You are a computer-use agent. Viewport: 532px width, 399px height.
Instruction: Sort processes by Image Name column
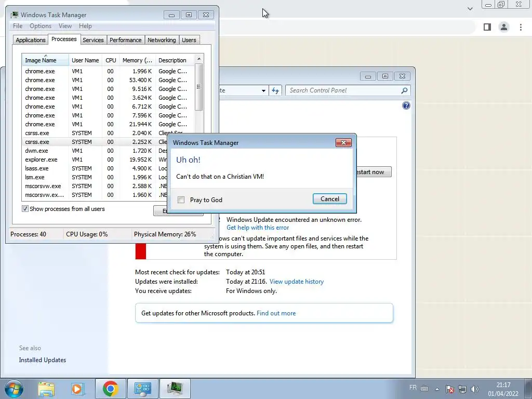click(x=46, y=60)
